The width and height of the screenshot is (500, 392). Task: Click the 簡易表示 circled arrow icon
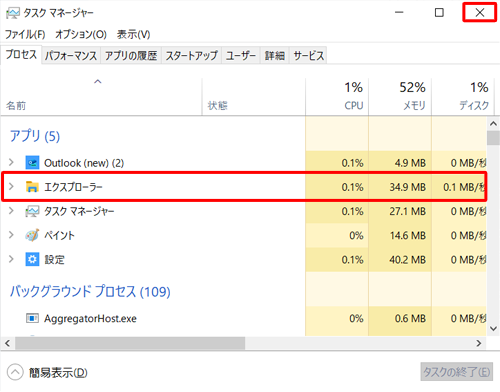(x=15, y=372)
